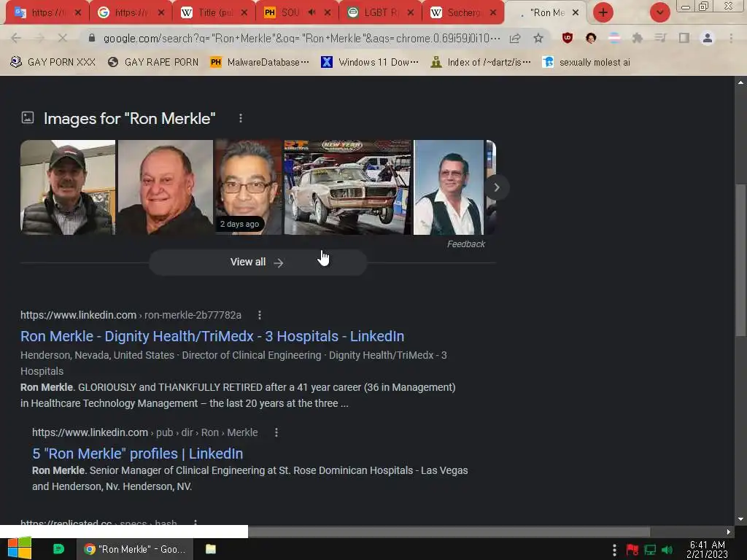The width and height of the screenshot is (747, 560).
Task: Open image of bald smiling man
Action: [166, 187]
